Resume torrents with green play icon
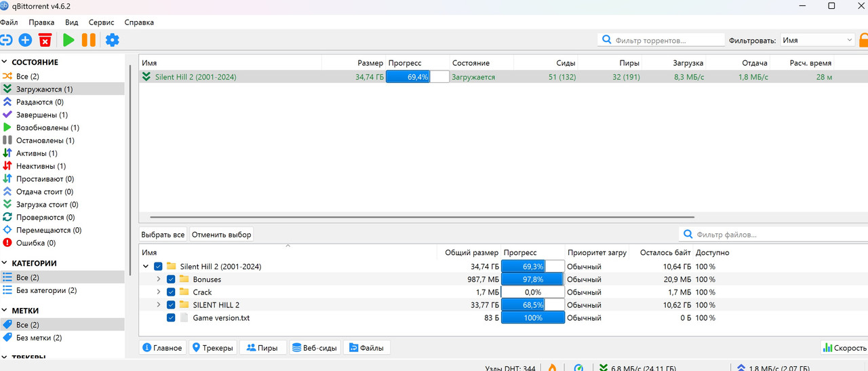The width and height of the screenshot is (868, 371). (68, 40)
